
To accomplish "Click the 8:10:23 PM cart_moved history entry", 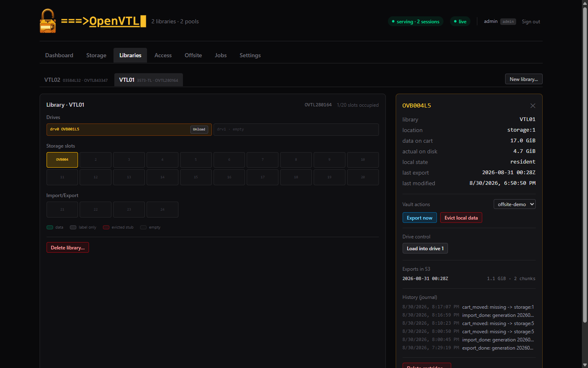I will [x=469, y=323].
